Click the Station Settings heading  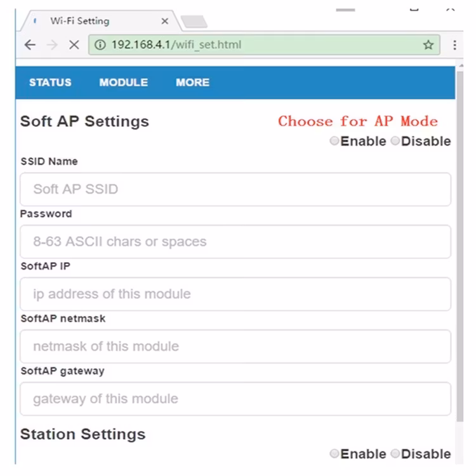(83, 434)
